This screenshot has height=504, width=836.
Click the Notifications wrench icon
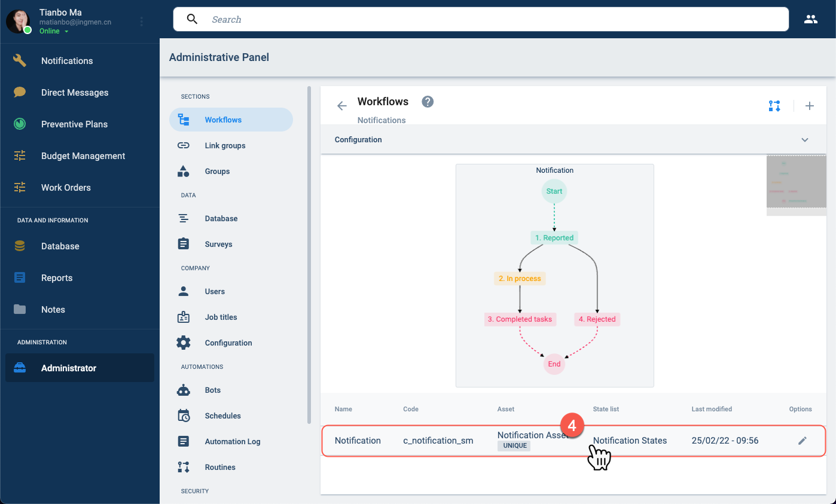tap(20, 60)
